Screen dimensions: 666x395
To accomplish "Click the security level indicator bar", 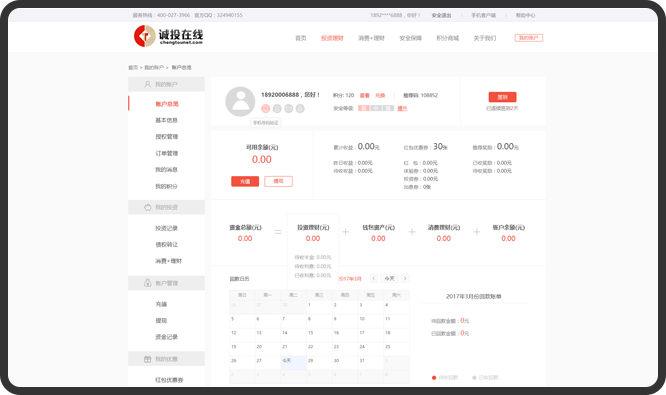I will click(376, 108).
